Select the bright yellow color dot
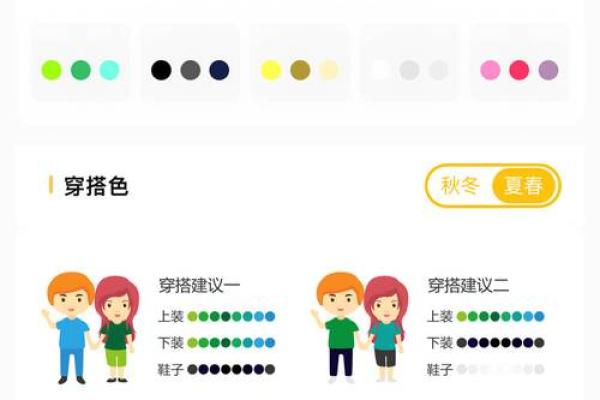The image size is (600, 400). 271,70
